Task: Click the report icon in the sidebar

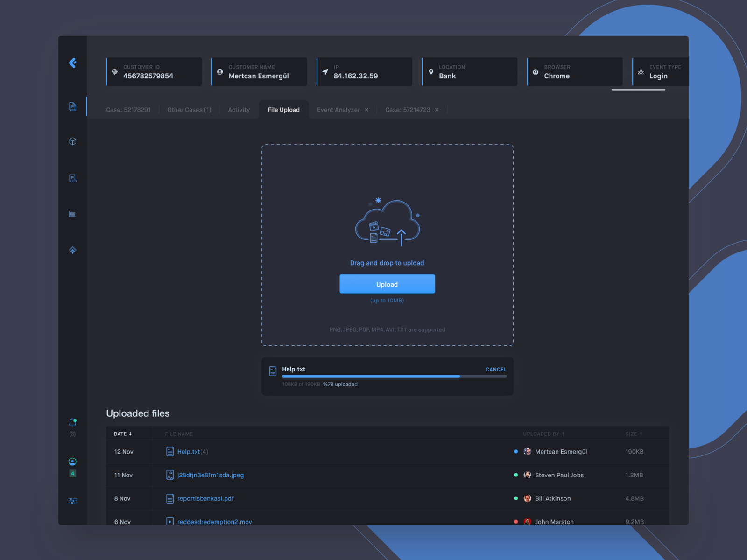Action: pos(72,178)
